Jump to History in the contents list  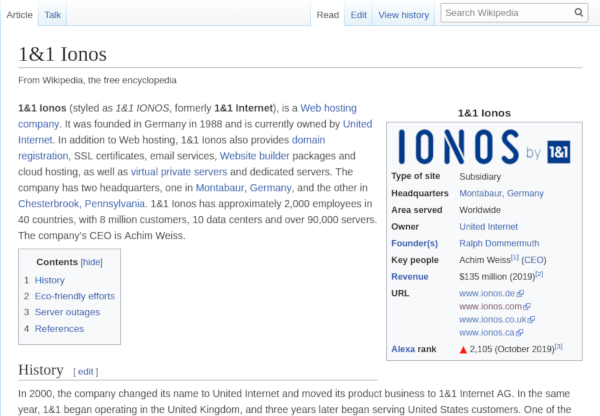50,280
